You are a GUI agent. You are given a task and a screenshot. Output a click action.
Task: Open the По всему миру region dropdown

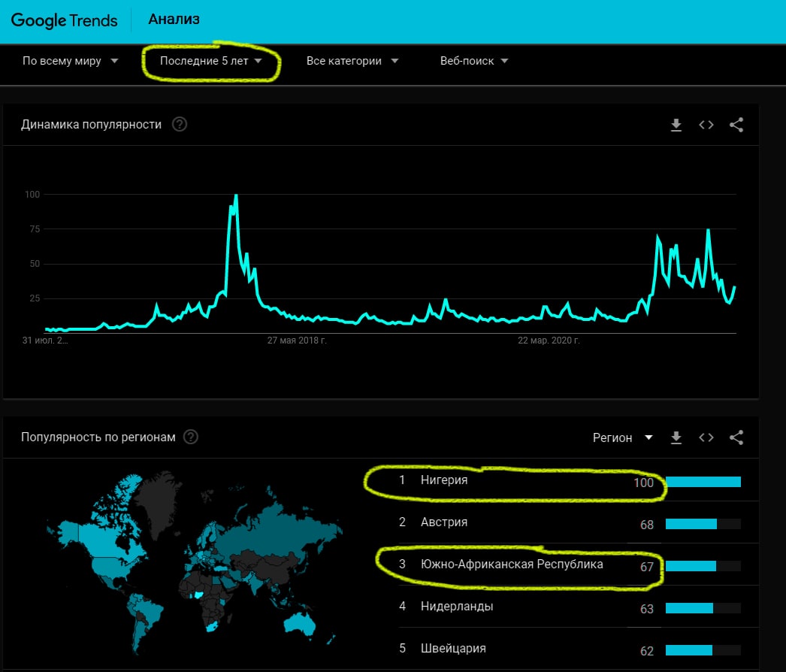70,61
